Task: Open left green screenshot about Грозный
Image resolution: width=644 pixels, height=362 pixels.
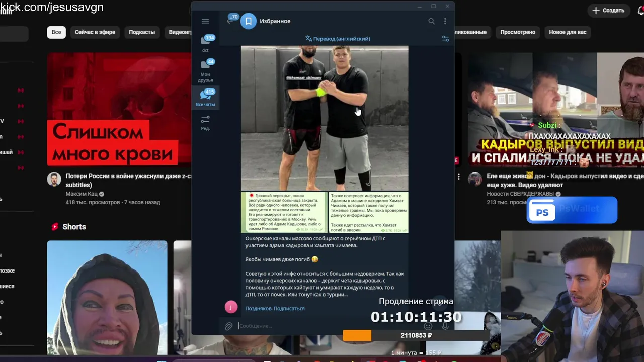Action: point(284,212)
